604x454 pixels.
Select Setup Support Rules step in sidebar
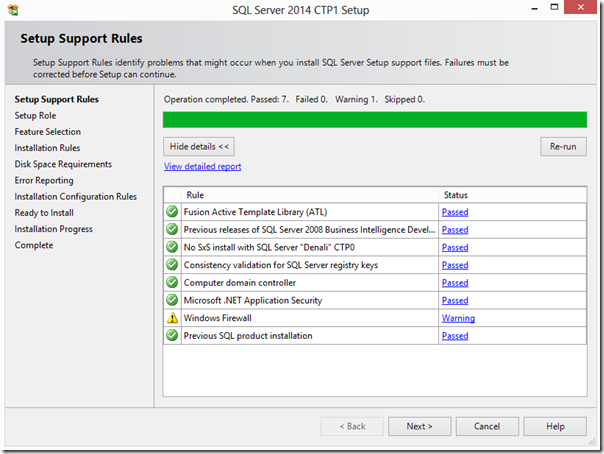click(x=57, y=99)
